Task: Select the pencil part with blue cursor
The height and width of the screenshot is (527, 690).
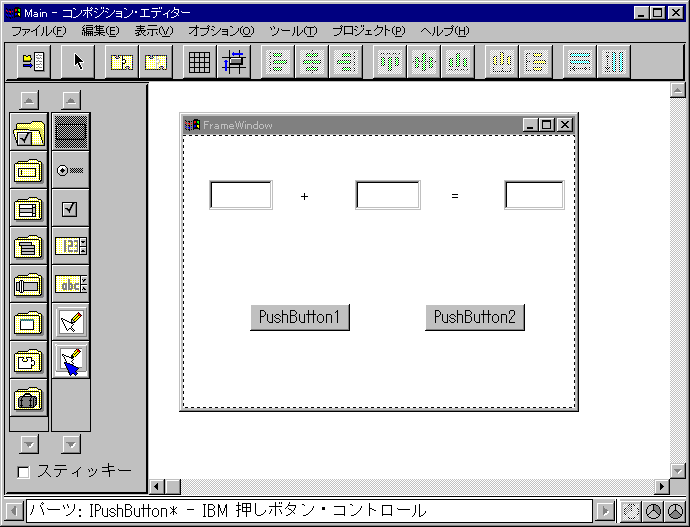Action: pyautogui.click(x=71, y=361)
